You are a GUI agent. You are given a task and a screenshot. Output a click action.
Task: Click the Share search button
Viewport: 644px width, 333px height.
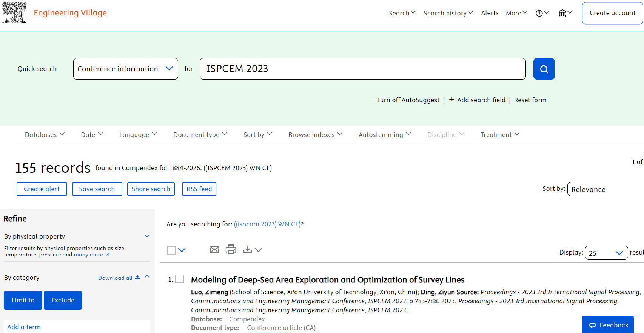pyautogui.click(x=151, y=189)
